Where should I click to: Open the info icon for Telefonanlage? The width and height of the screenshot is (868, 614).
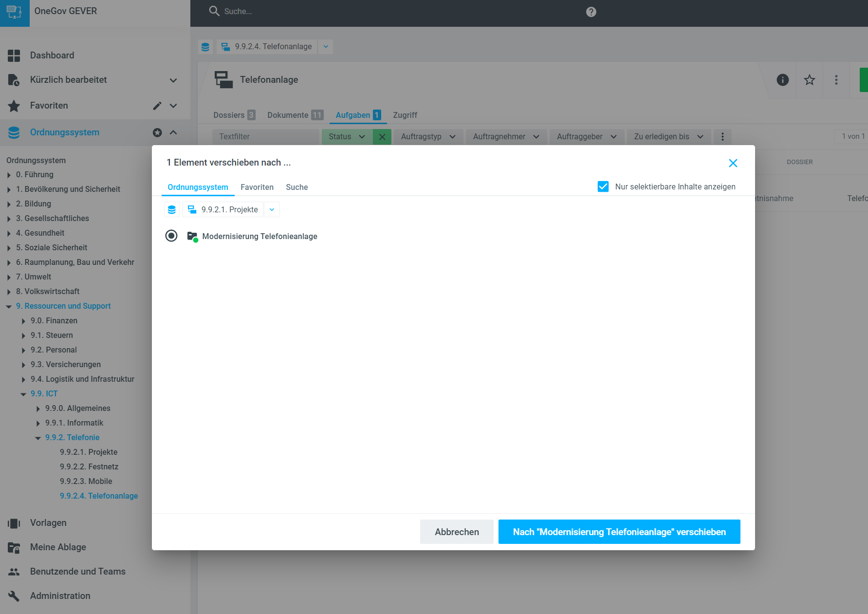tap(782, 80)
